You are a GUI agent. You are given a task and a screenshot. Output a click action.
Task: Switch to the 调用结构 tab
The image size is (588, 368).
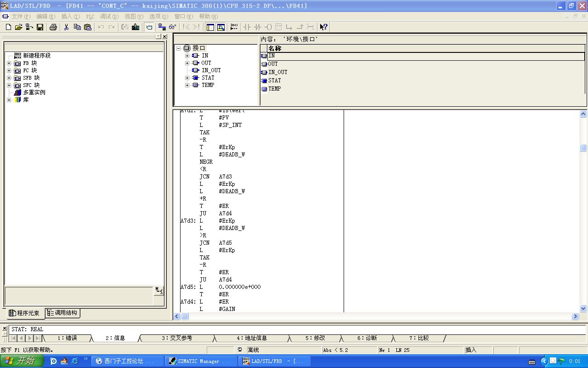[x=63, y=313]
